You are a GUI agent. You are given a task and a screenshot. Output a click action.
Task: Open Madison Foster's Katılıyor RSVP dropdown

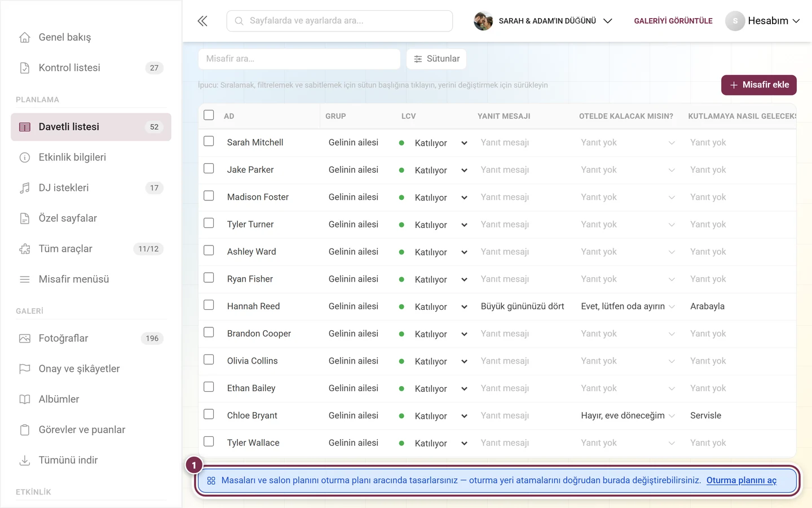(433, 198)
